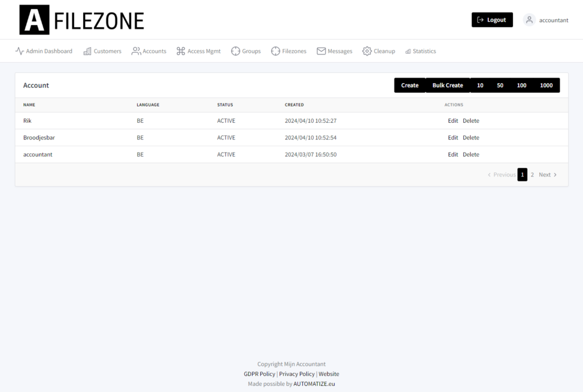Viewport: 583px width, 392px height.
Task: Edit the accountant account row
Action: click(453, 154)
